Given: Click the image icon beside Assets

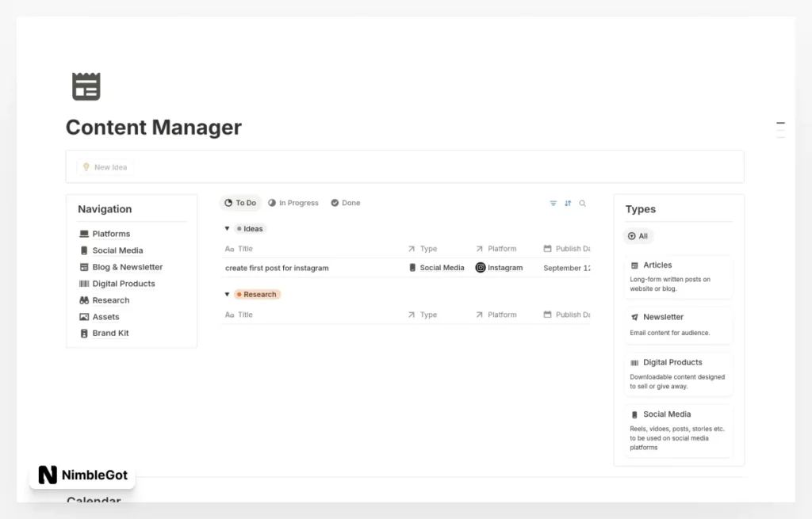Looking at the screenshot, I should (x=84, y=317).
